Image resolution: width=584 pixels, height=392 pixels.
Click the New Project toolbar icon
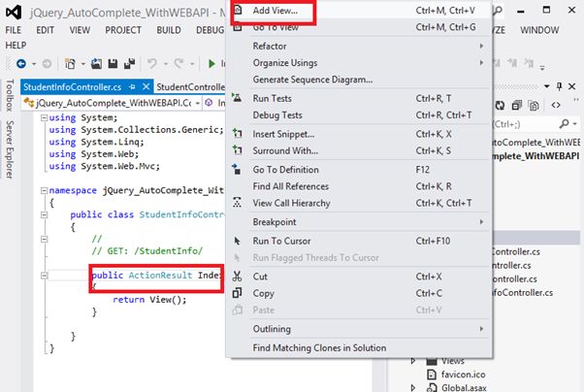tap(70, 64)
